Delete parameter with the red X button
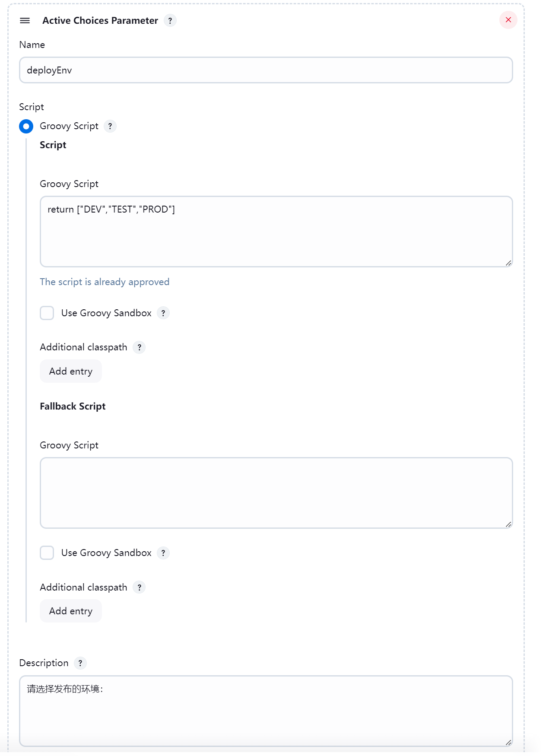 (x=508, y=20)
